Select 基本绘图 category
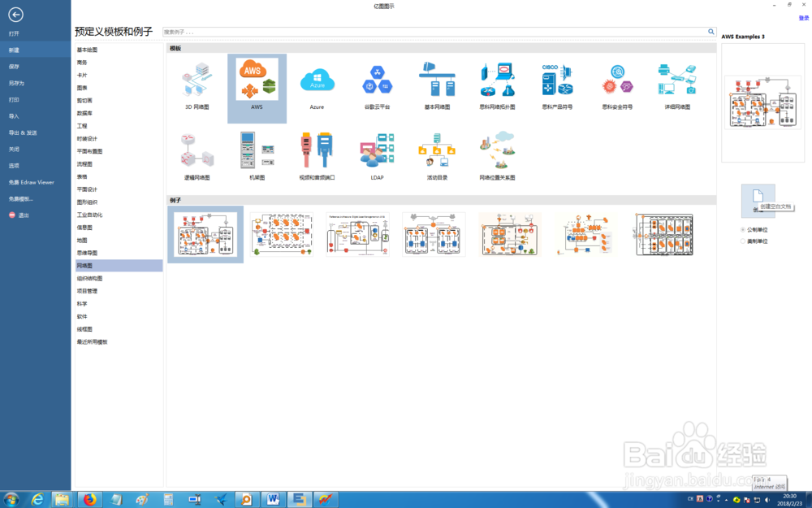This screenshot has width=812, height=508. (x=87, y=50)
